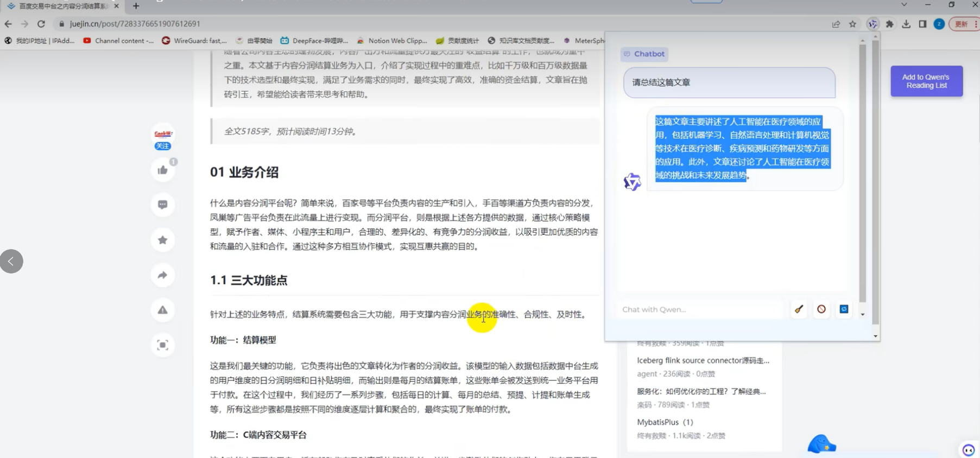Click the star favorite icon in article sidebar

162,240
